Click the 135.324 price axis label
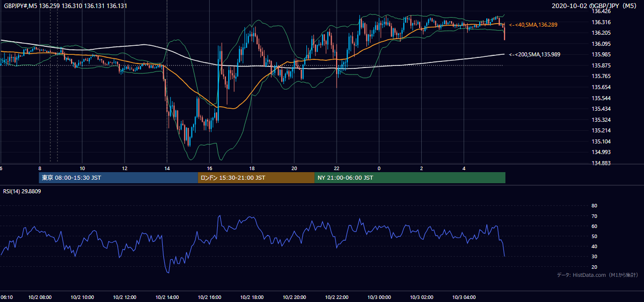Image resolution: width=644 pixels, height=302 pixels. coord(601,120)
